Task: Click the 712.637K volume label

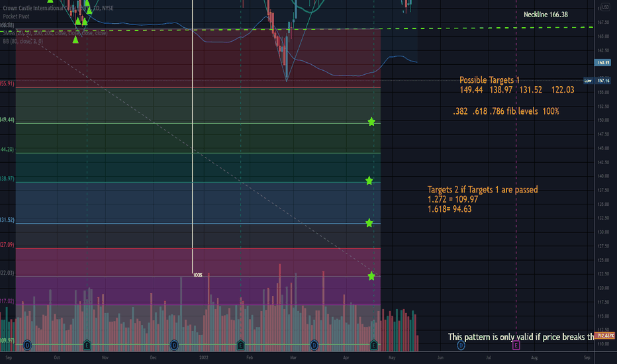Action: tap(604, 336)
